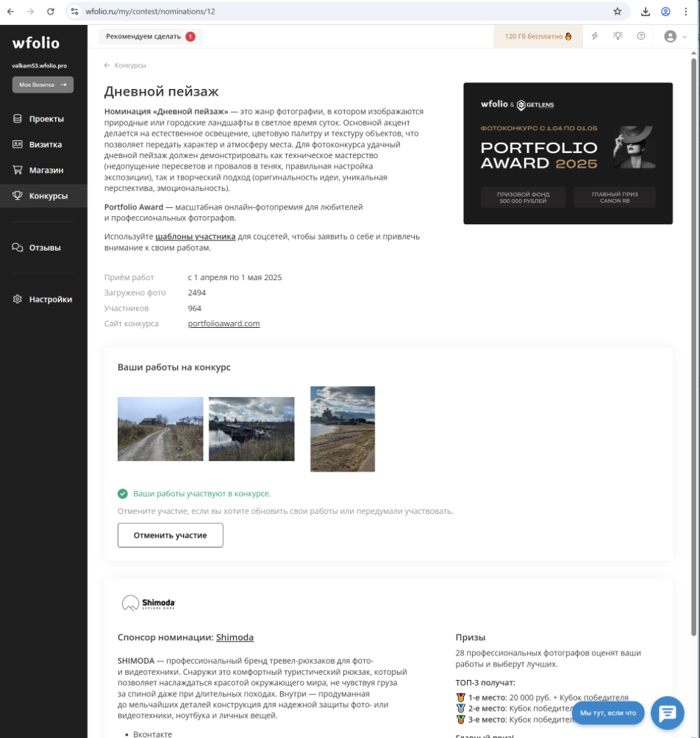This screenshot has width=700, height=738.
Task: Open help question mark icon
Action: pos(640,36)
